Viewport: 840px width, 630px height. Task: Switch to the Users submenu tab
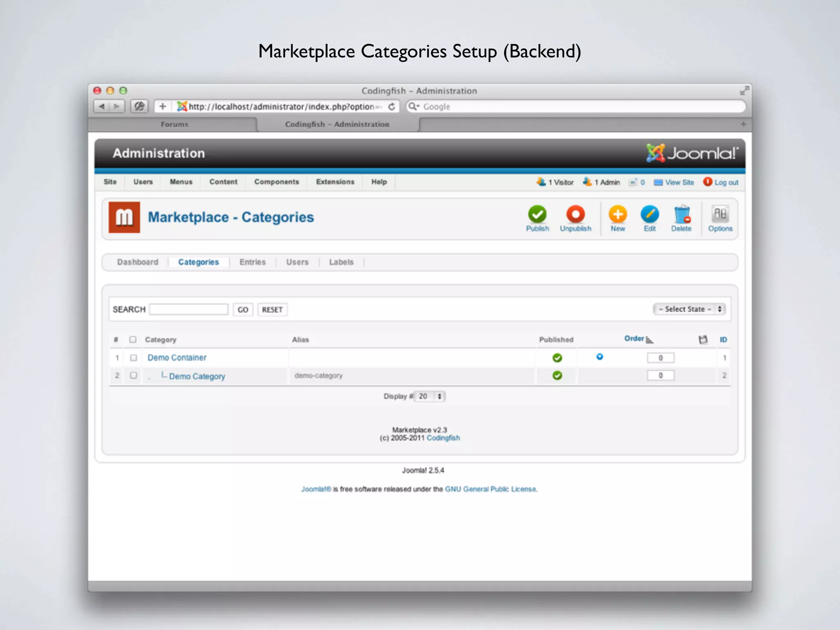pos(297,262)
